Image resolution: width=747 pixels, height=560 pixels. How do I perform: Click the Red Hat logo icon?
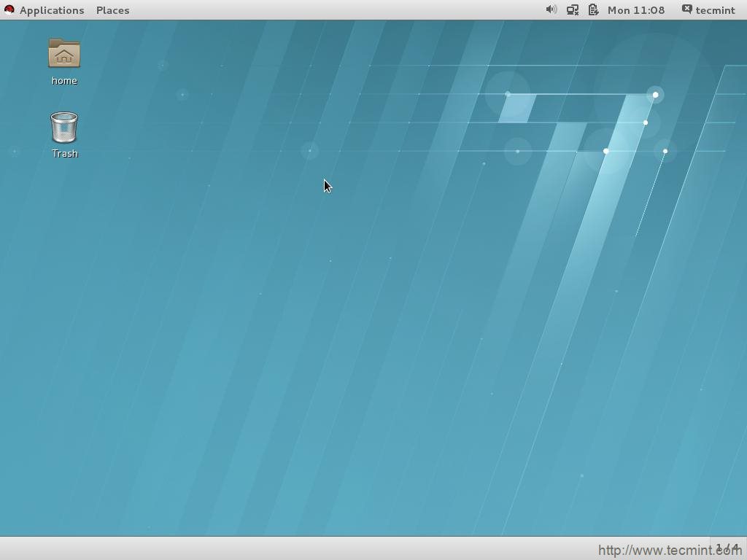click(x=9, y=9)
